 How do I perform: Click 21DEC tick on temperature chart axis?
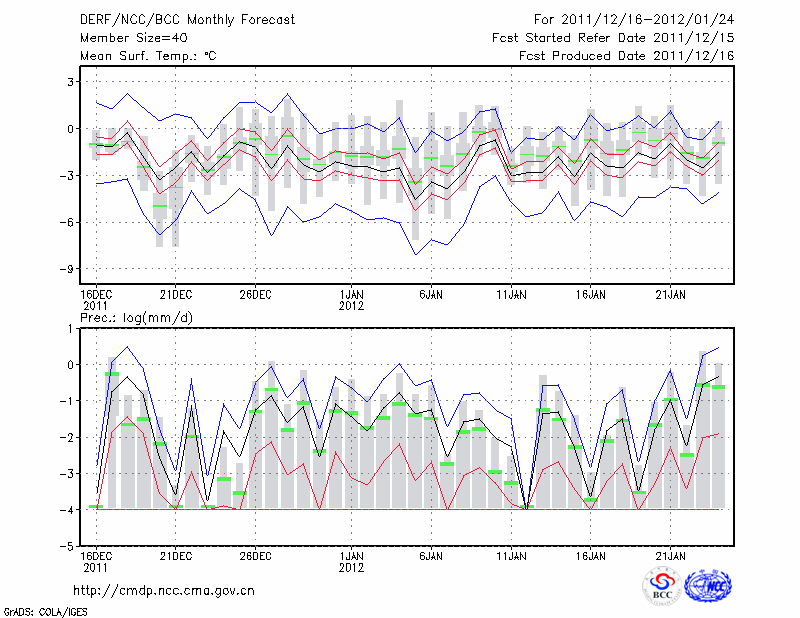click(175, 294)
